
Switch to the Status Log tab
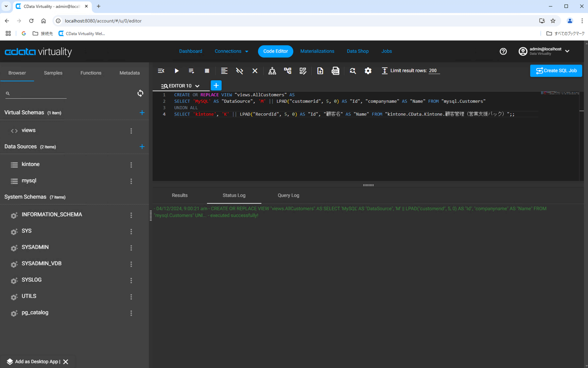tap(234, 195)
